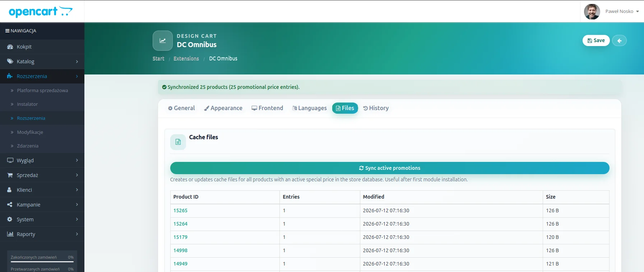Open product ID 15265 link
644x272 pixels.
coord(180,210)
